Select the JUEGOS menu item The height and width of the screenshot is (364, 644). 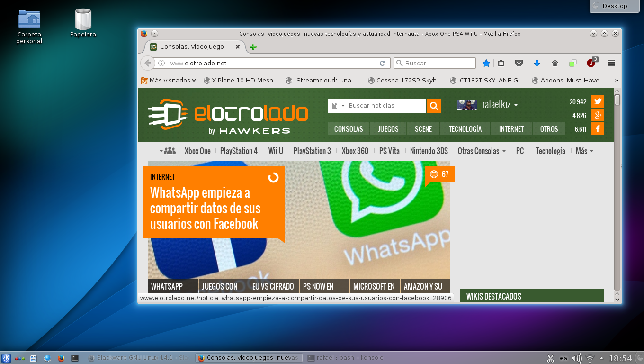pyautogui.click(x=388, y=129)
